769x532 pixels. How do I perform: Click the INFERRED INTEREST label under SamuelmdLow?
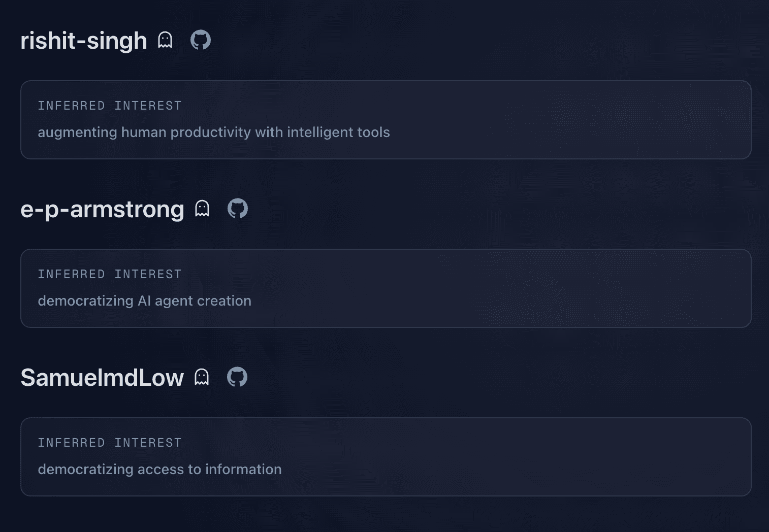coord(109,443)
